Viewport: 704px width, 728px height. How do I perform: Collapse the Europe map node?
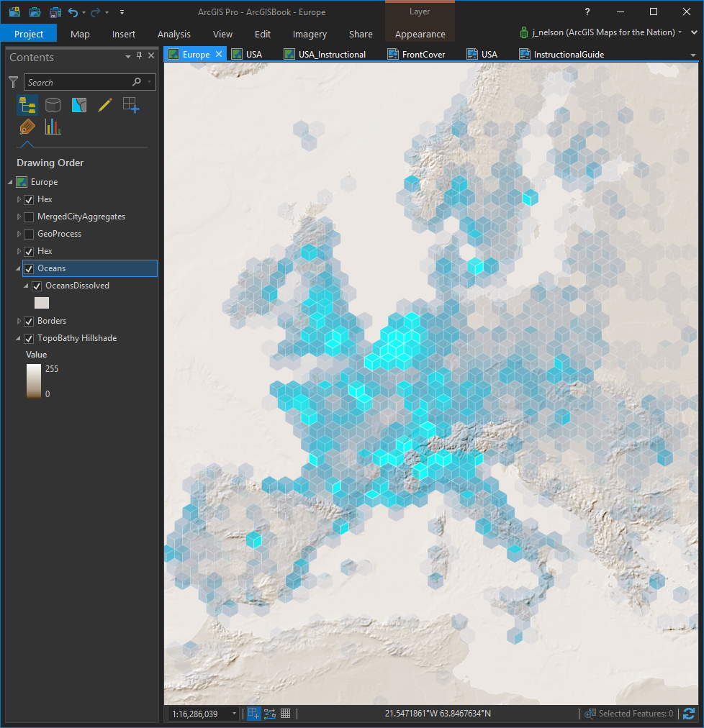pyautogui.click(x=10, y=183)
